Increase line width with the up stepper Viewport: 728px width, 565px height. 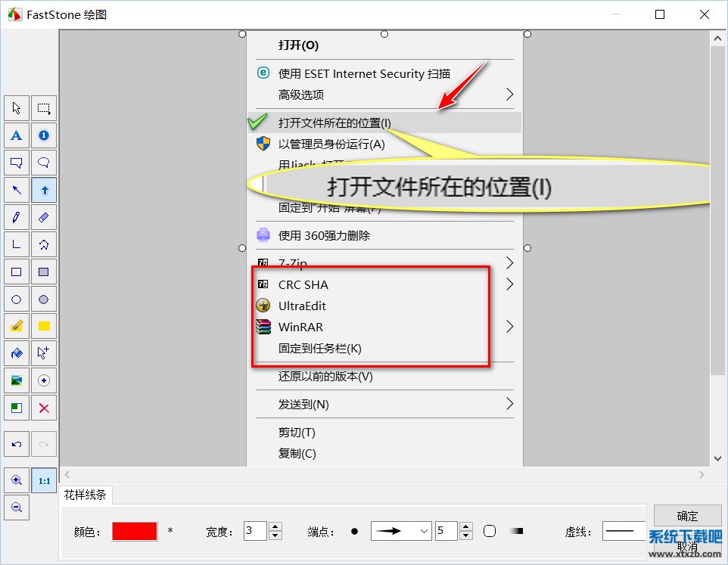pos(275,526)
